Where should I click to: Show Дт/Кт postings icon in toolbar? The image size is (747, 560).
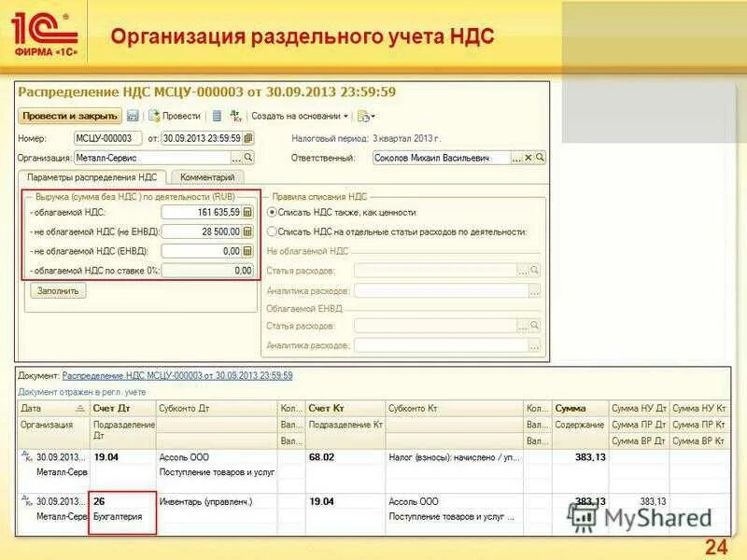coord(236,116)
